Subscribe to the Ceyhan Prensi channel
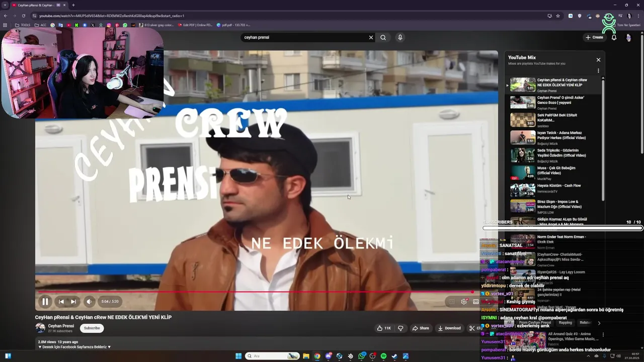This screenshot has height=362, width=644. [92, 328]
